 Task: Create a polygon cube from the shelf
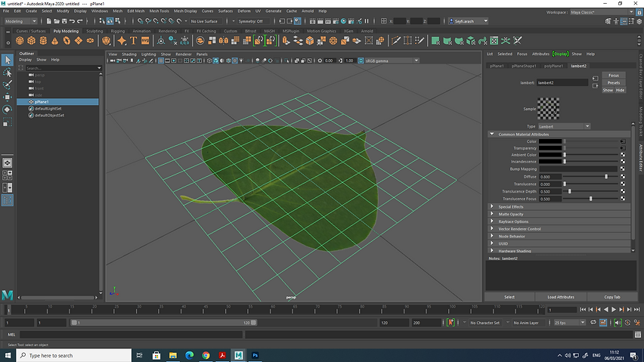pyautogui.click(x=32, y=41)
